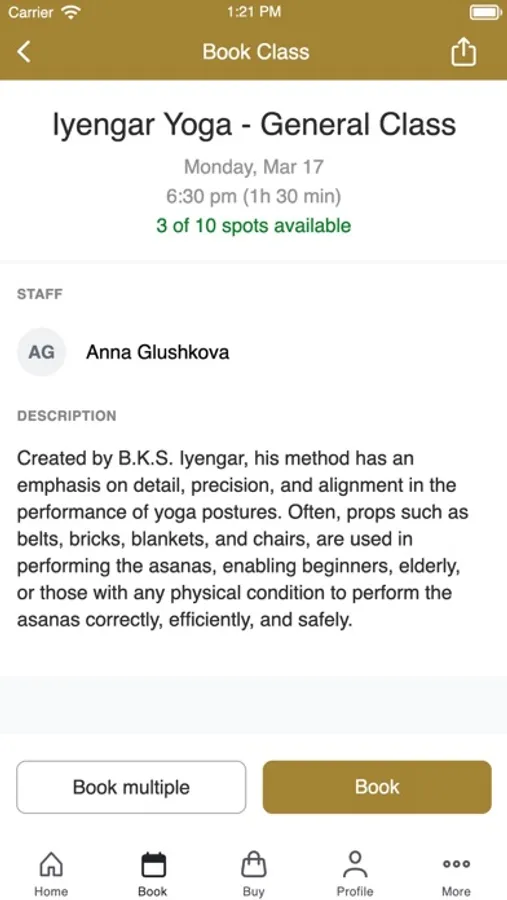Tap the Iyengar Yoga class title
The height and width of the screenshot is (900, 507).
pyautogui.click(x=254, y=124)
